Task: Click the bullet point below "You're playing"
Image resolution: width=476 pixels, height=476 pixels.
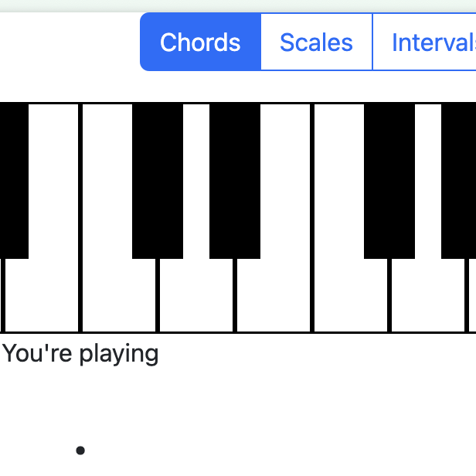Action: [80, 450]
